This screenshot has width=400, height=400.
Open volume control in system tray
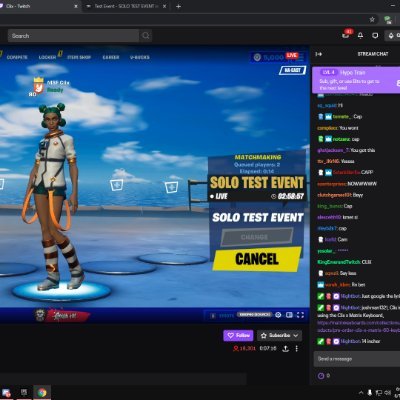pyautogui.click(x=388, y=393)
